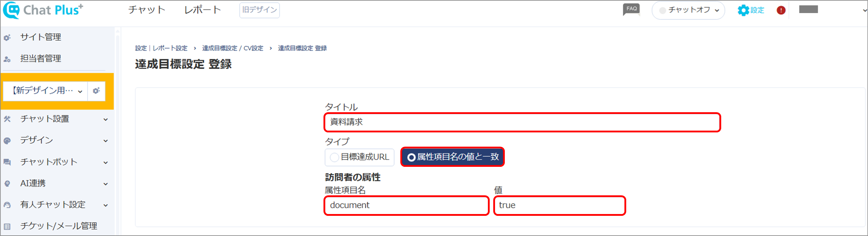
Task: Click the チケット/メール管理 list icon
Action: coord(7,227)
